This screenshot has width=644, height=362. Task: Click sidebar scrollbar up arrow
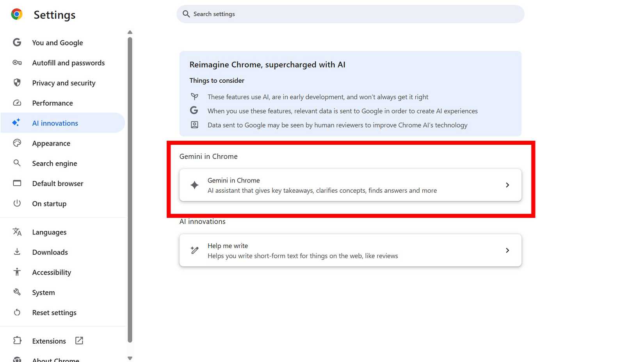(130, 32)
